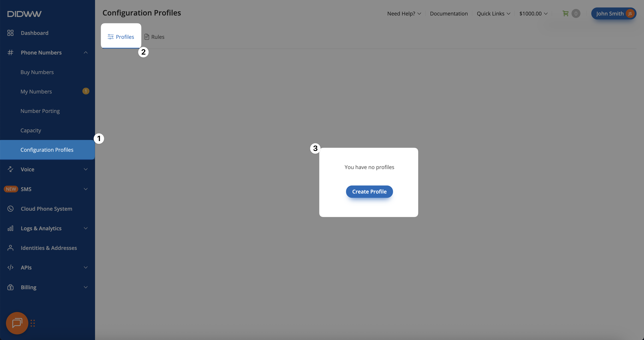644x340 pixels.
Task: Click the Cloud Phone System icon
Action: point(10,209)
